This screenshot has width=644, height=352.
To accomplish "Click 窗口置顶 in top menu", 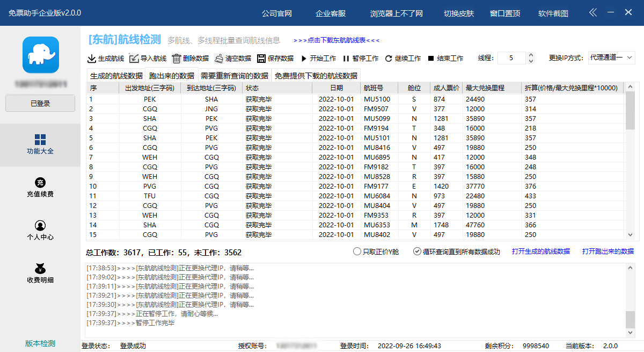I will [x=505, y=13].
